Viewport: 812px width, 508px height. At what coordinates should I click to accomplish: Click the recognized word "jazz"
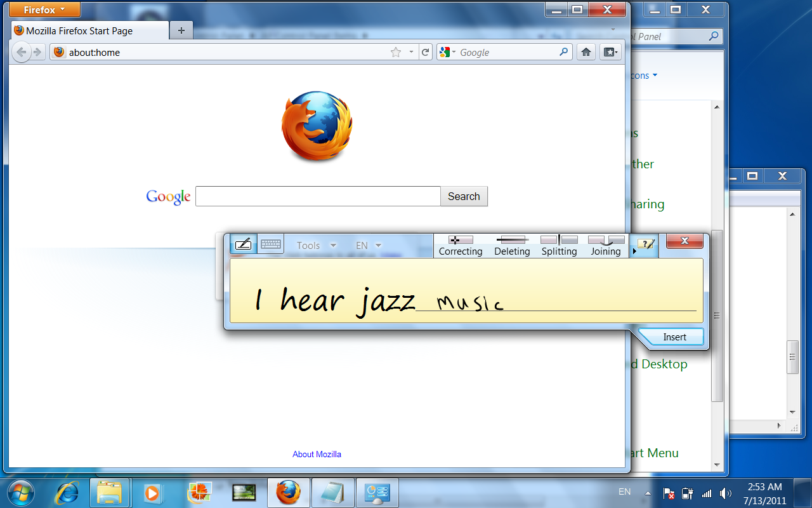(x=386, y=302)
